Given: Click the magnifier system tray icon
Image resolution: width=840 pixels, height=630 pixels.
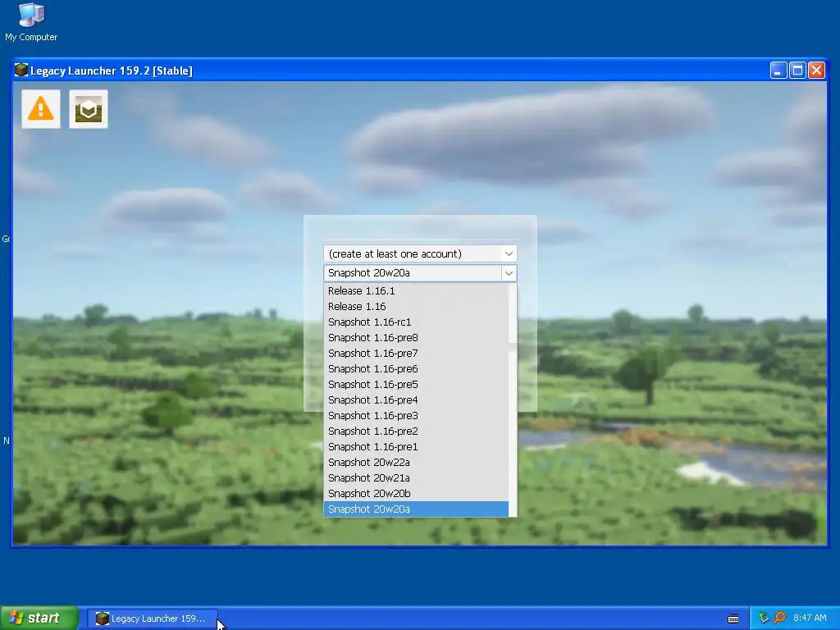Looking at the screenshot, I should [779, 618].
